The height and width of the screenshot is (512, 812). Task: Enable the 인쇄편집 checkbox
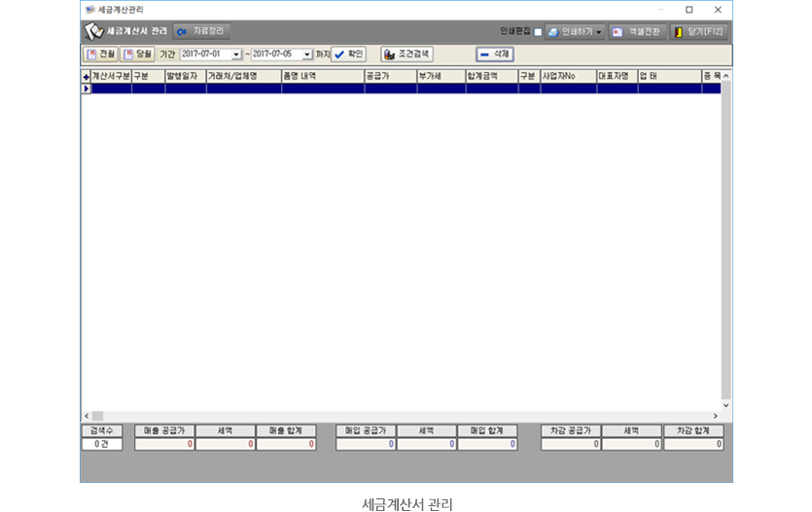538,32
